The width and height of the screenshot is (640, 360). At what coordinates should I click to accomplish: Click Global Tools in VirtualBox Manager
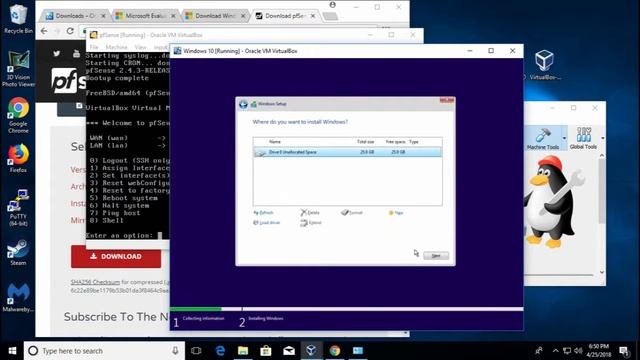pos(583,138)
